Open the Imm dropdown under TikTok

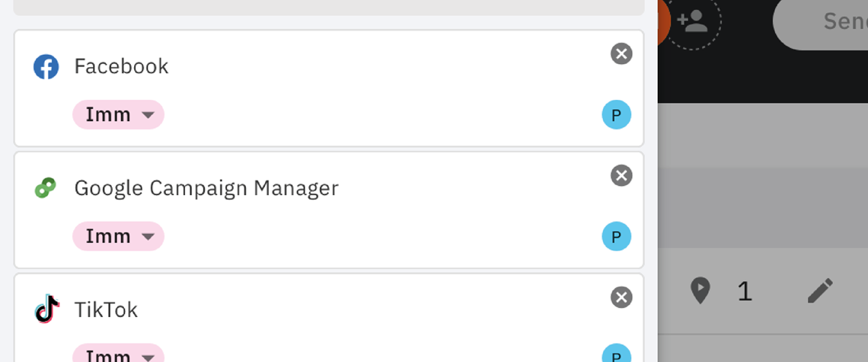[119, 353]
